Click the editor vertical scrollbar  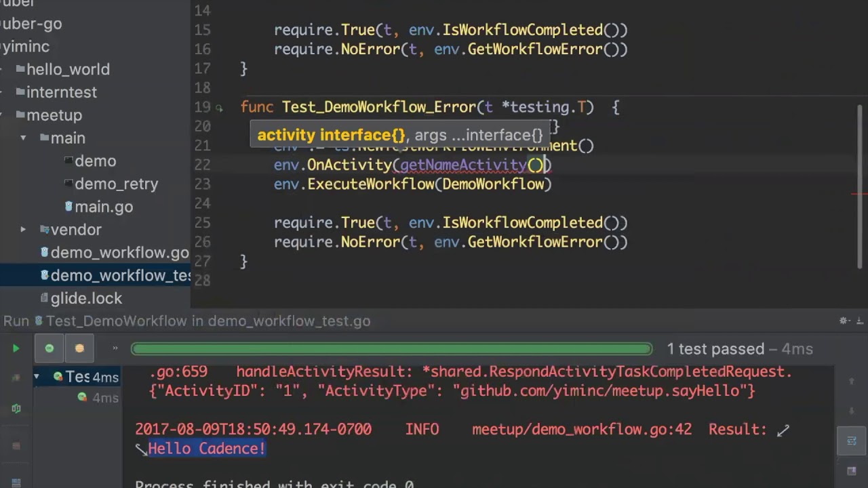pos(861,186)
